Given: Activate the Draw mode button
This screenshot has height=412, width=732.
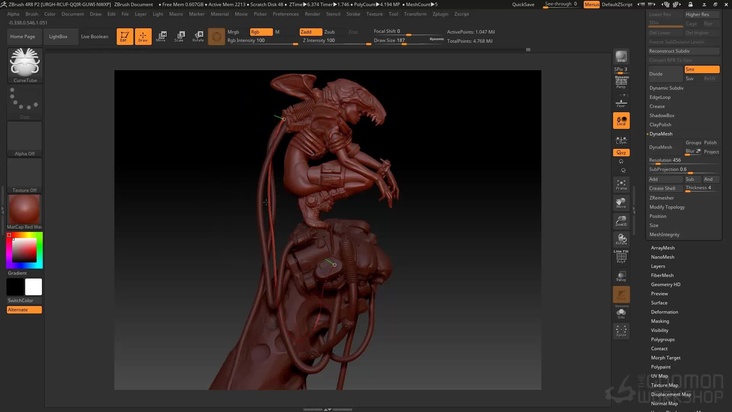Looking at the screenshot, I should [x=143, y=36].
